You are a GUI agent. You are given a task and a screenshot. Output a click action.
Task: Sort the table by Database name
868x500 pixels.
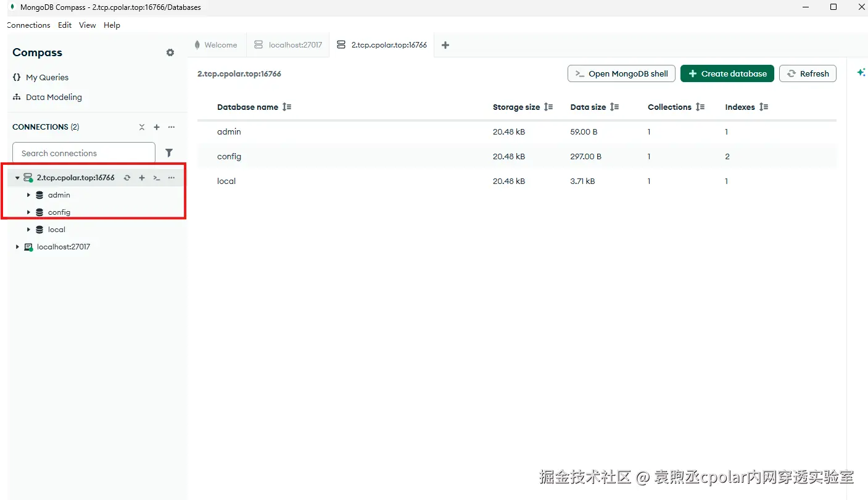[287, 107]
